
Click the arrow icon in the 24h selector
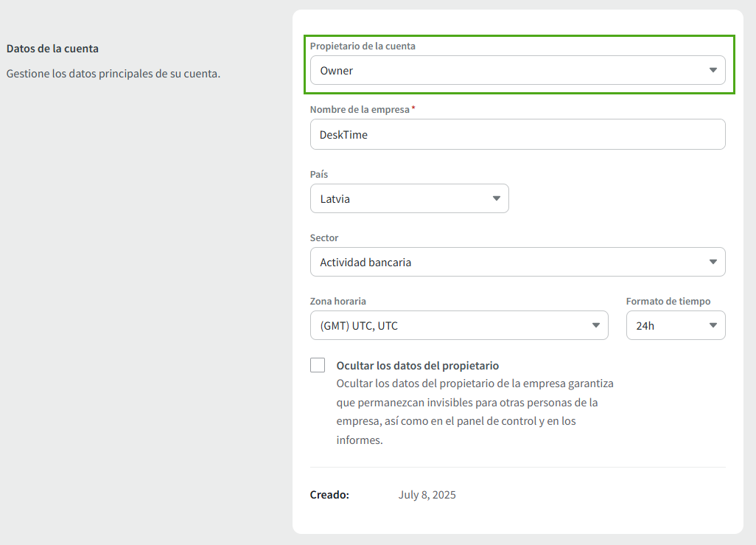713,326
